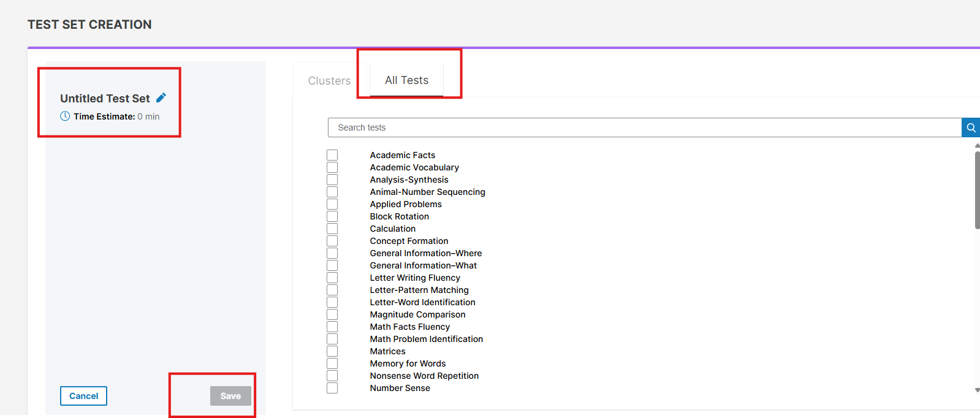Type in the Search tests field
Viewport: 980px width, 418px height.
[x=644, y=127]
